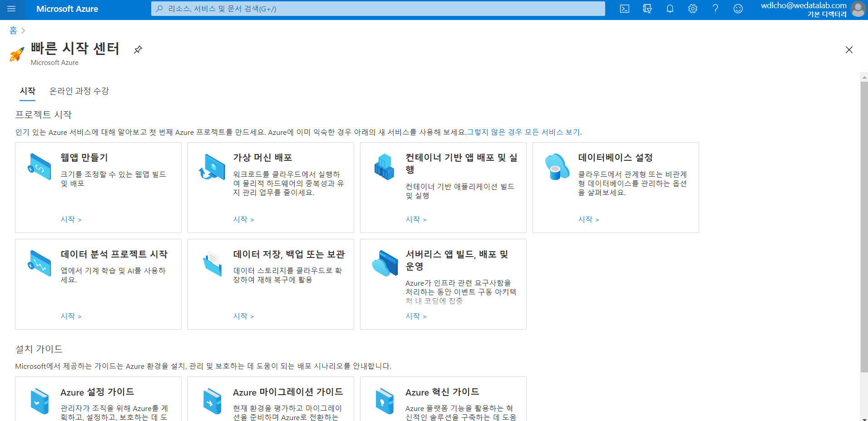Click the vertical scrollbar thumb

point(864,227)
